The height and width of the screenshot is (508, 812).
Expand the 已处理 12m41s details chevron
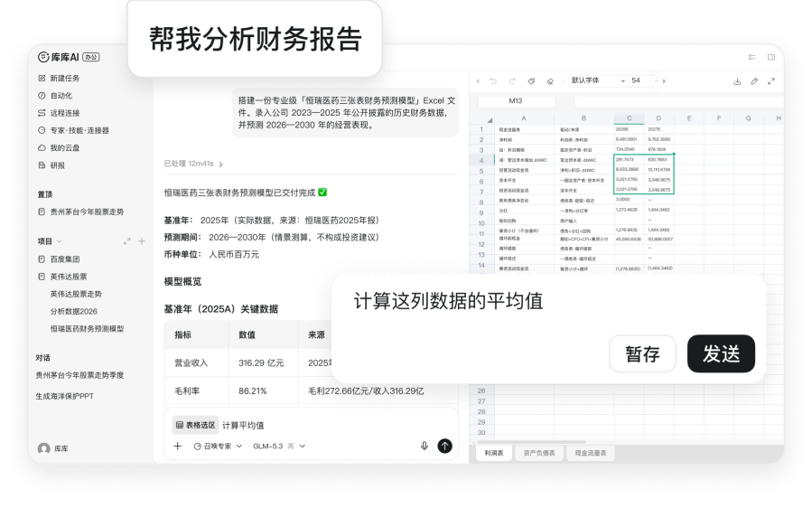point(221,165)
